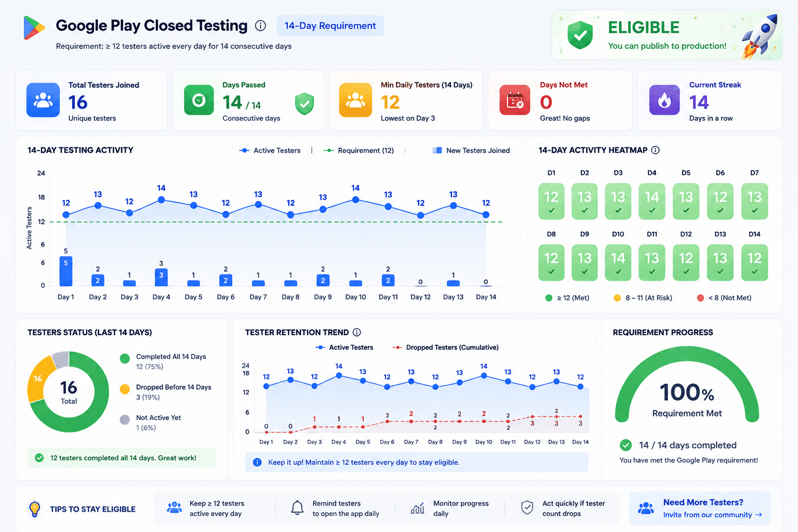Click the bell icon for Remind testers tip

297,508
